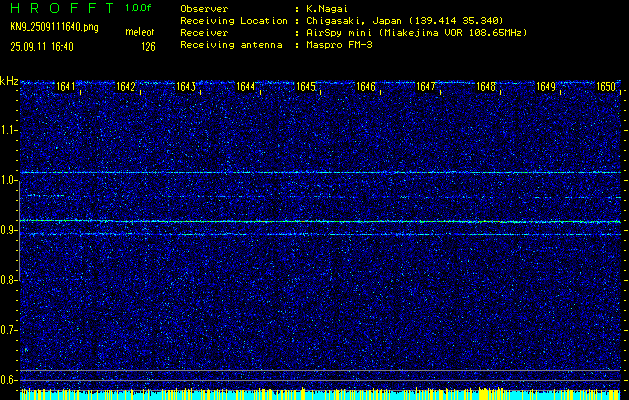Click the signal line just below 0.9 kHz

[320, 234]
